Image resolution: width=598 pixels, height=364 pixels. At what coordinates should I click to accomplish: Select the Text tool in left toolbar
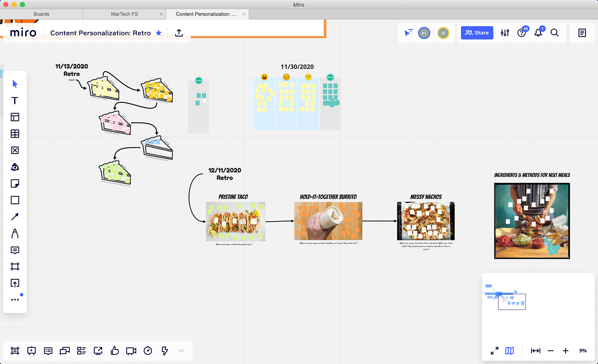point(15,101)
